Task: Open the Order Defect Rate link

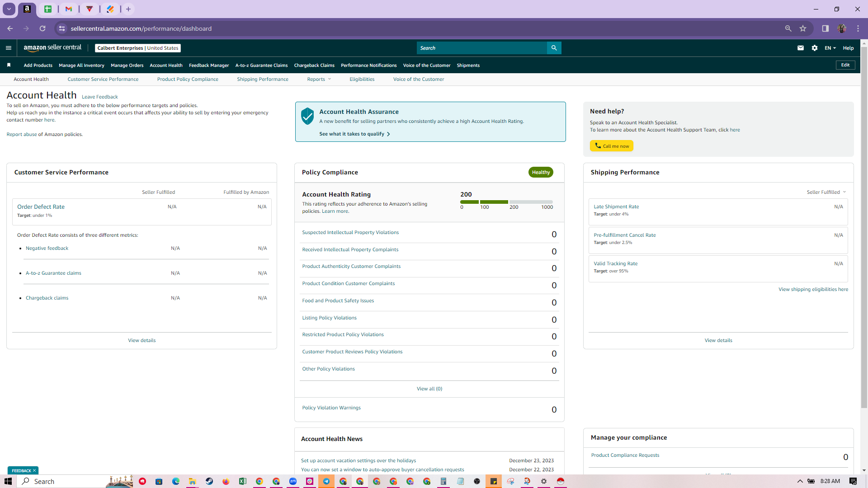Action: point(41,206)
